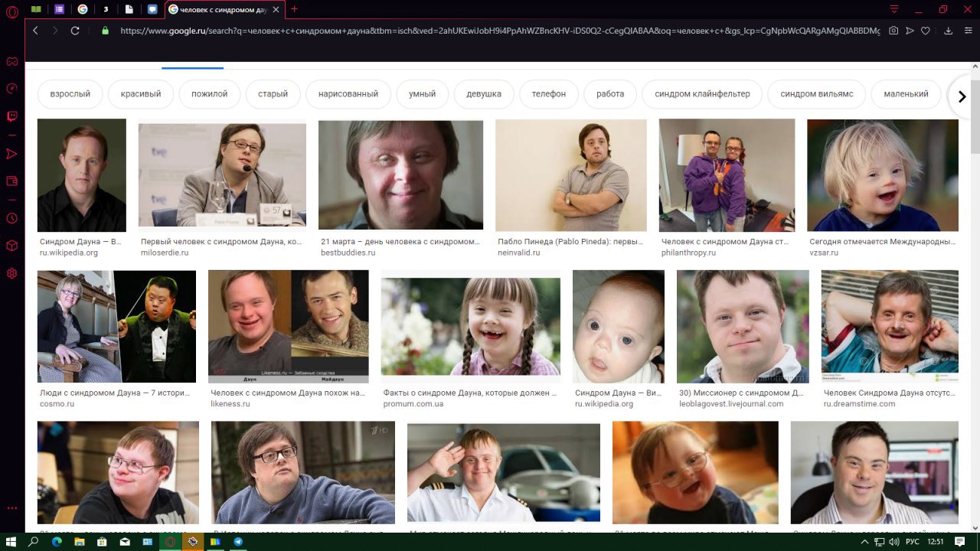Filter by the 'взрослый' chip
This screenshot has width=980, height=551.
(70, 94)
